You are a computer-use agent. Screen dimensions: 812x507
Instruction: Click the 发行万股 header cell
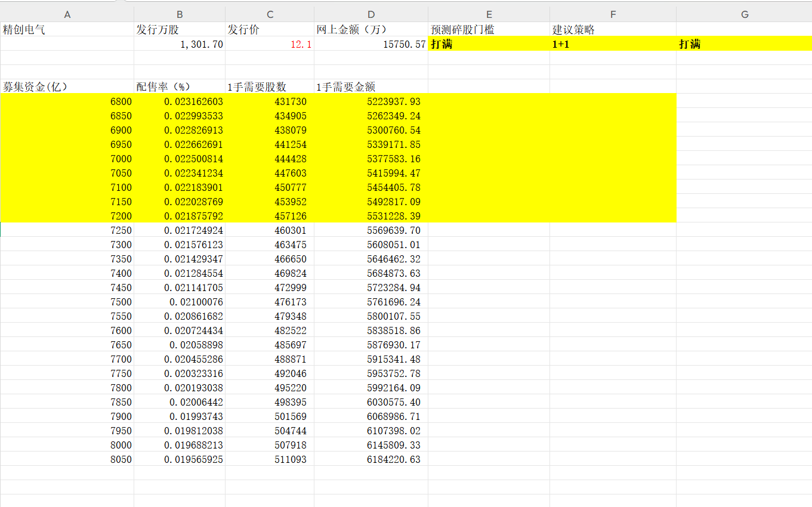(x=180, y=29)
